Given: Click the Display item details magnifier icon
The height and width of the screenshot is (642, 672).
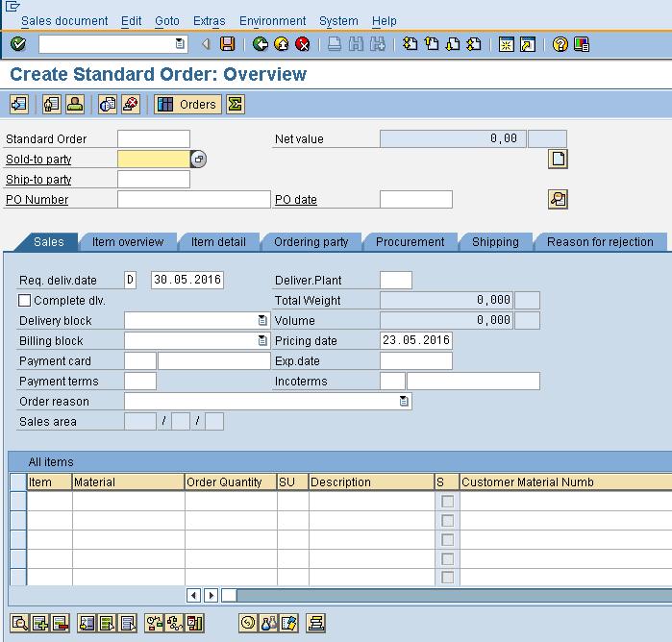Looking at the screenshot, I should tap(19, 623).
